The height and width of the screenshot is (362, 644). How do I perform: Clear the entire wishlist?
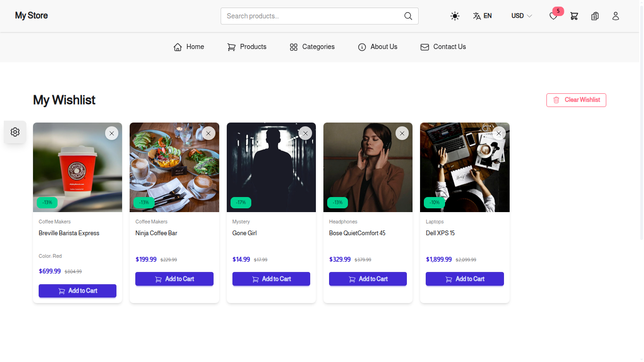576,100
